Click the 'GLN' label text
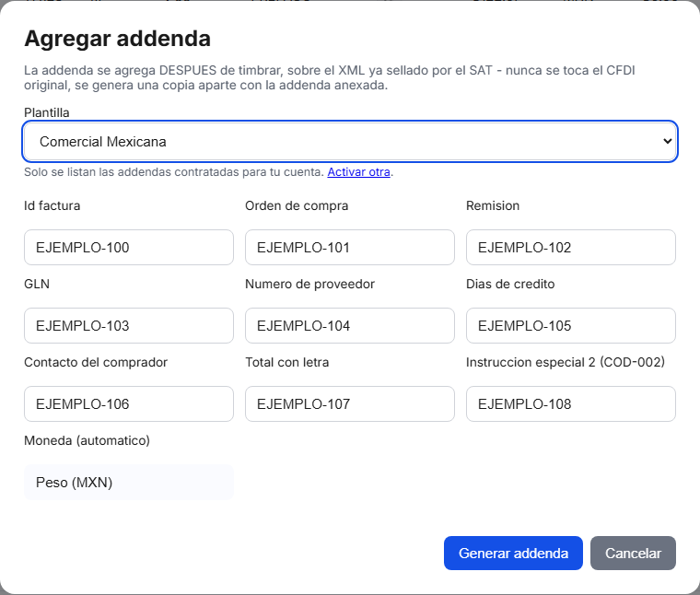This screenshot has width=700, height=595. coord(37,284)
